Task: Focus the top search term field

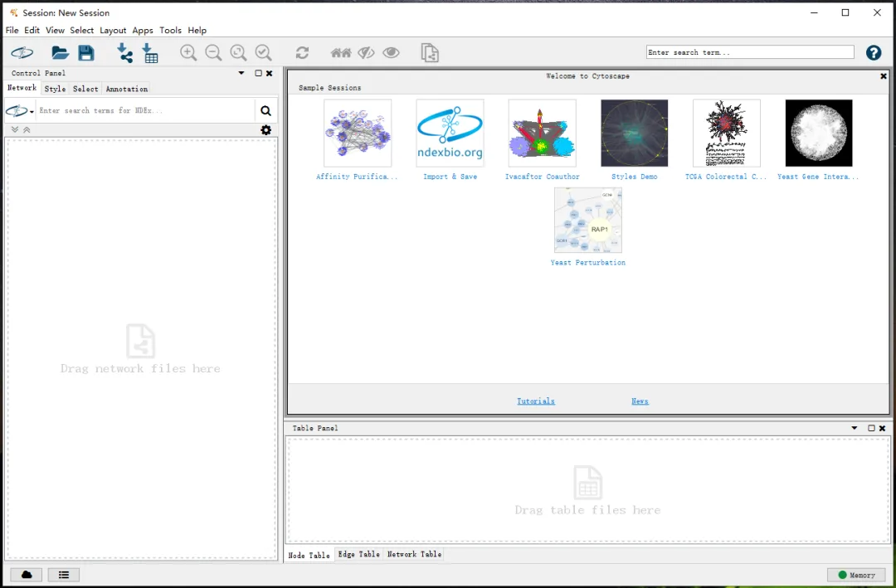Action: click(x=750, y=52)
